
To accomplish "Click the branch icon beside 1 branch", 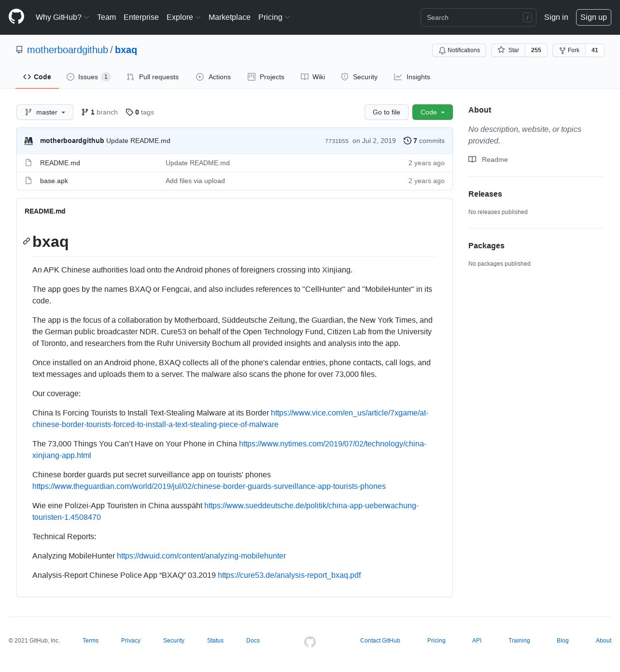I will (x=85, y=112).
